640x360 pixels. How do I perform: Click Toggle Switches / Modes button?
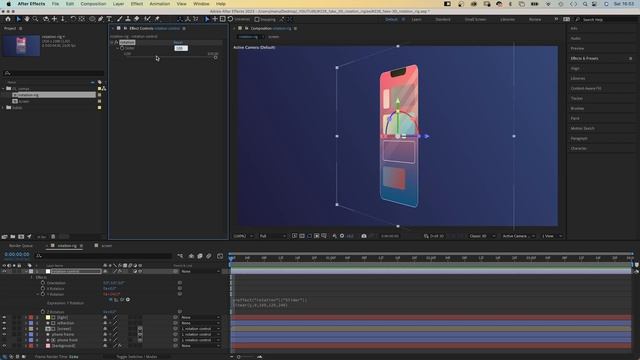coord(137,357)
